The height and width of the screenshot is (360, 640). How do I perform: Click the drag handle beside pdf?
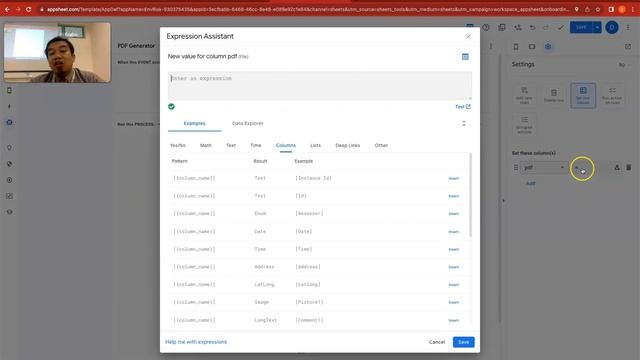[x=516, y=167]
